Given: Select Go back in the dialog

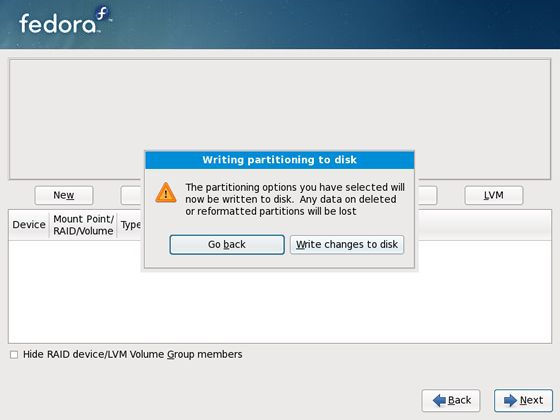Looking at the screenshot, I should click(x=227, y=245).
